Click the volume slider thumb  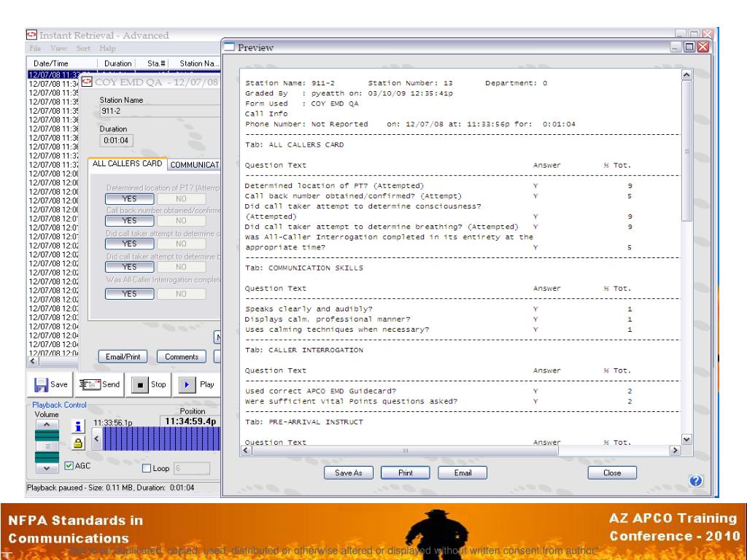(47, 446)
